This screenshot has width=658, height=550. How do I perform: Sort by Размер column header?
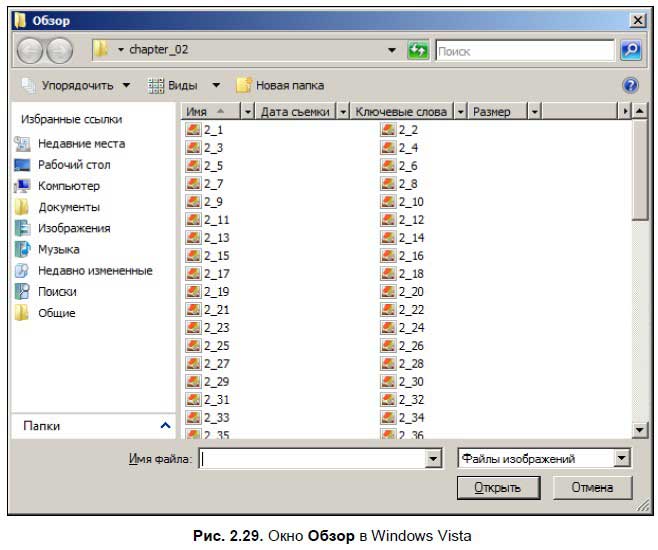click(x=497, y=112)
